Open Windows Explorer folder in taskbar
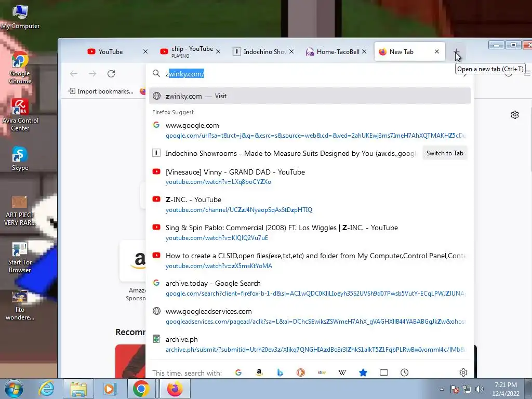The width and height of the screenshot is (532, 399). point(78,389)
